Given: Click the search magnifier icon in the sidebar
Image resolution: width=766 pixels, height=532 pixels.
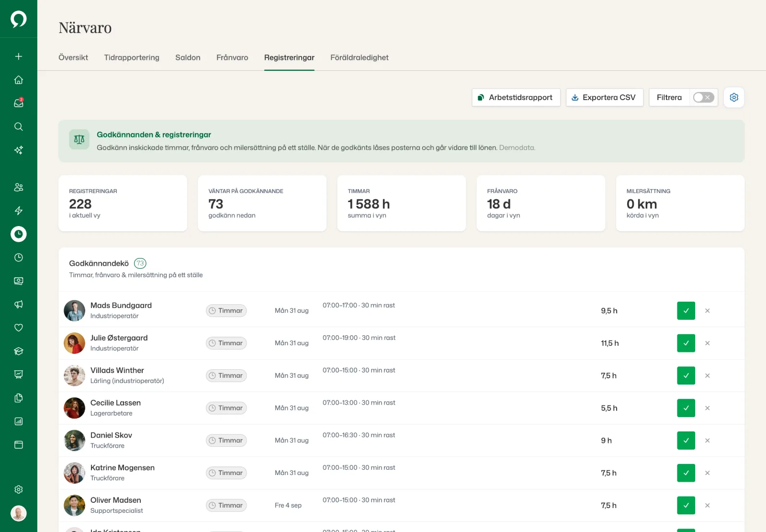Looking at the screenshot, I should pyautogui.click(x=19, y=126).
